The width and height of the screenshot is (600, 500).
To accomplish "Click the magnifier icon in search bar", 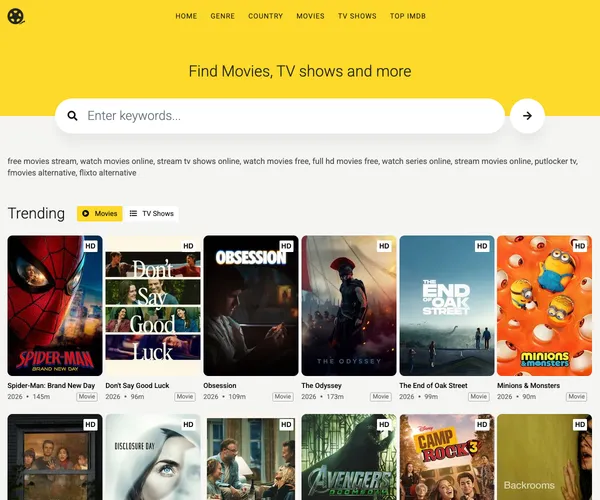I will click(72, 116).
